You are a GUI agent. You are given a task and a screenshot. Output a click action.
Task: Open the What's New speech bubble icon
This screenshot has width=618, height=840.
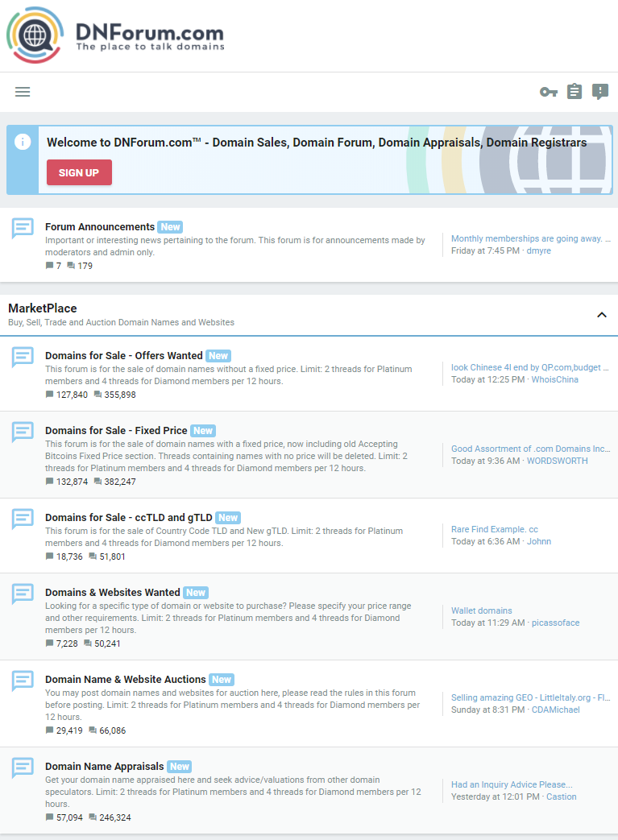click(x=600, y=92)
